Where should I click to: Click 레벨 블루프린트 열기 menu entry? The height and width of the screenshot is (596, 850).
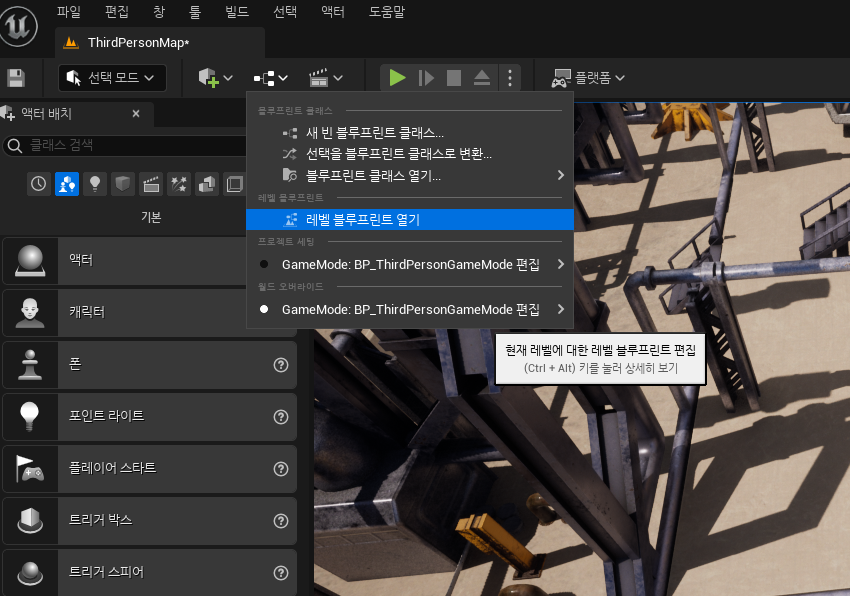tap(410, 219)
